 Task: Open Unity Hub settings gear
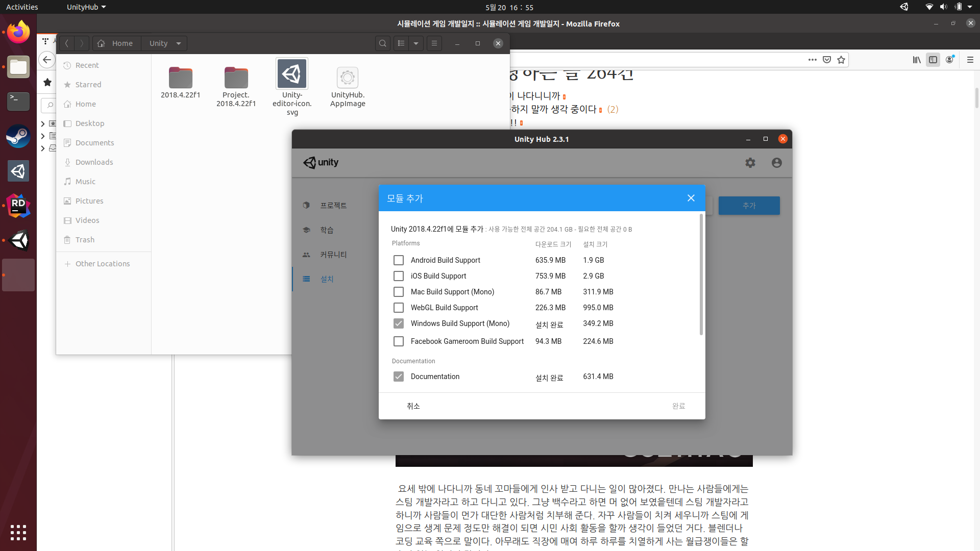point(750,163)
